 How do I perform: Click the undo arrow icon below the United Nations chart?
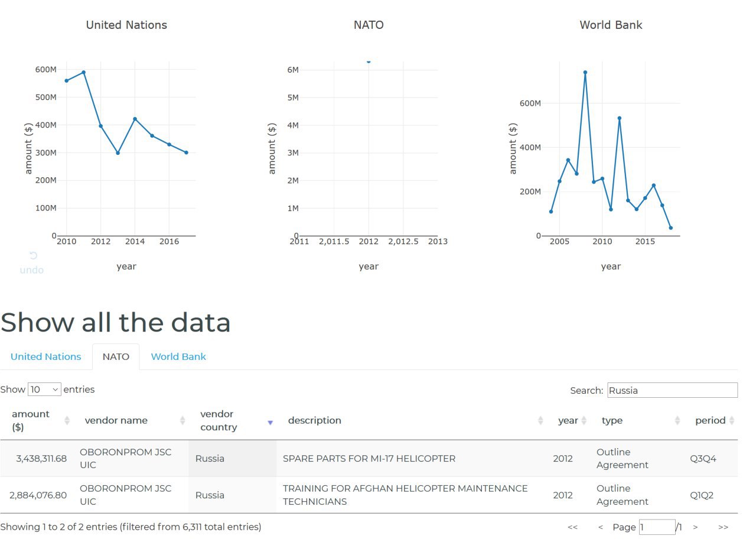click(34, 255)
